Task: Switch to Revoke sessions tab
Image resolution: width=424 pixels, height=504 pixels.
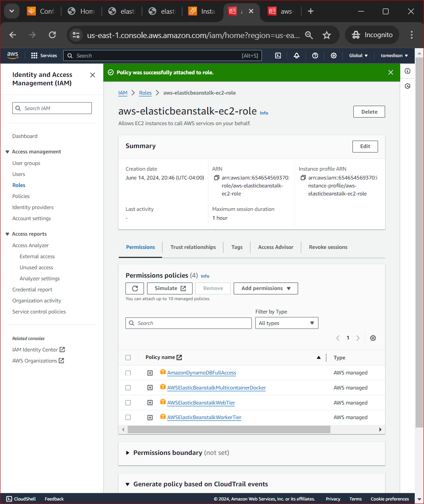Action: click(x=328, y=247)
